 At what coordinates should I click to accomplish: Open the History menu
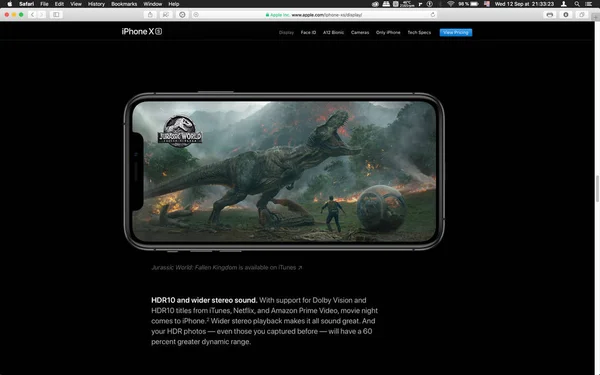[x=96, y=4]
